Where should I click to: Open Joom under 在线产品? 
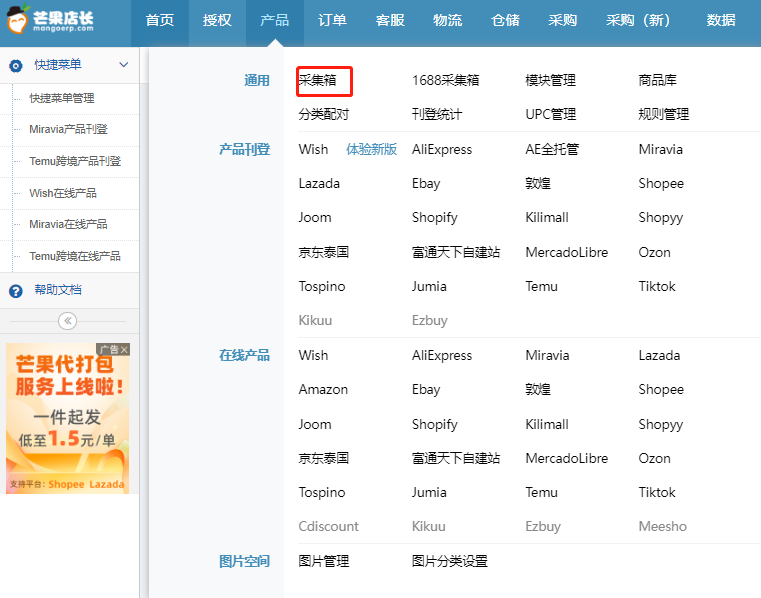coord(315,424)
